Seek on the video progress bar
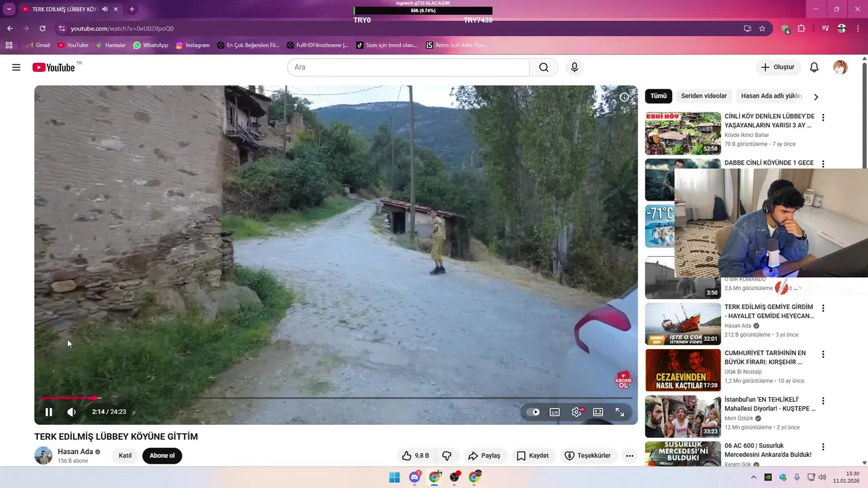Screen dimensions: 868x488 coord(336,398)
